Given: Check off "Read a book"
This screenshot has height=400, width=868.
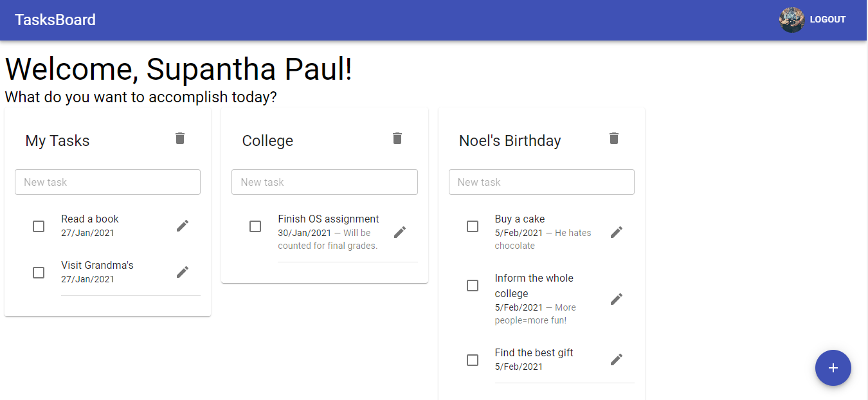Looking at the screenshot, I should (x=39, y=226).
